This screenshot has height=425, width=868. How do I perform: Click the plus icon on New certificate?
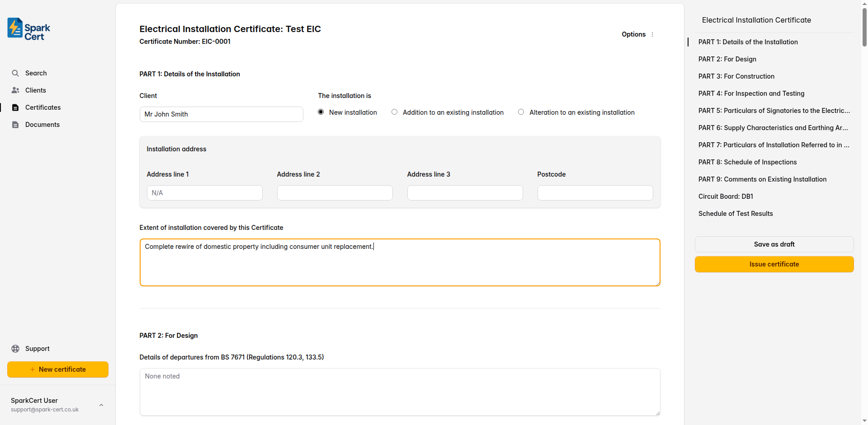32,369
